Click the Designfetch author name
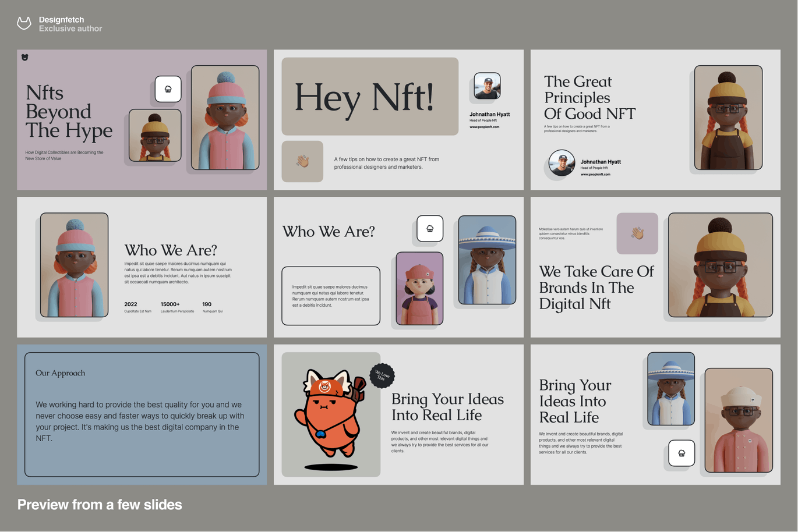This screenshot has width=798, height=532. point(61,20)
